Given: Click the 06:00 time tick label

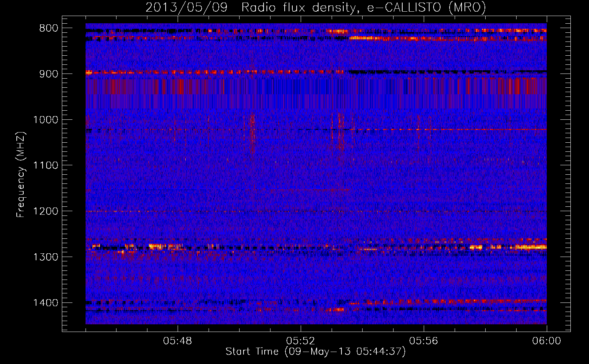Looking at the screenshot, I should (x=547, y=341).
